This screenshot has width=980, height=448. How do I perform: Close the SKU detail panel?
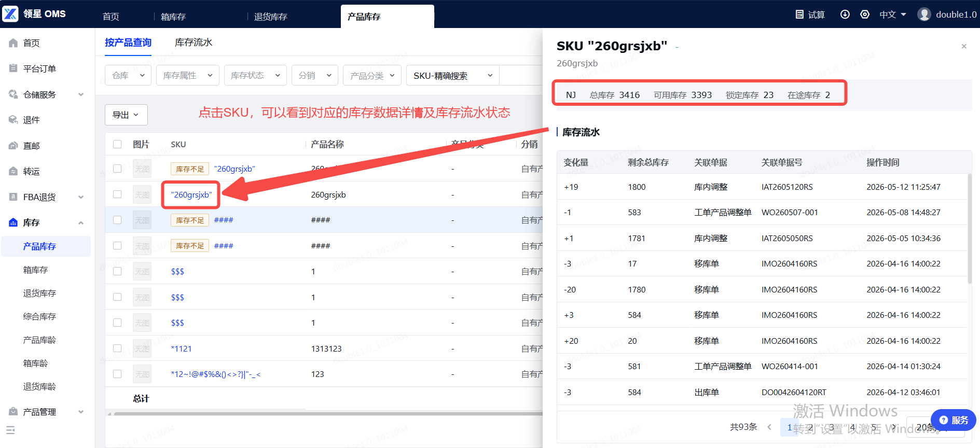pos(964,46)
